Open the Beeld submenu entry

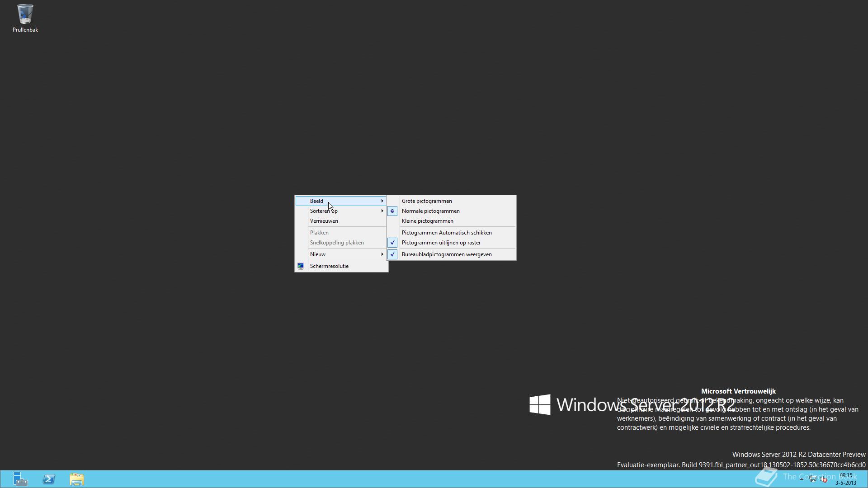(341, 201)
